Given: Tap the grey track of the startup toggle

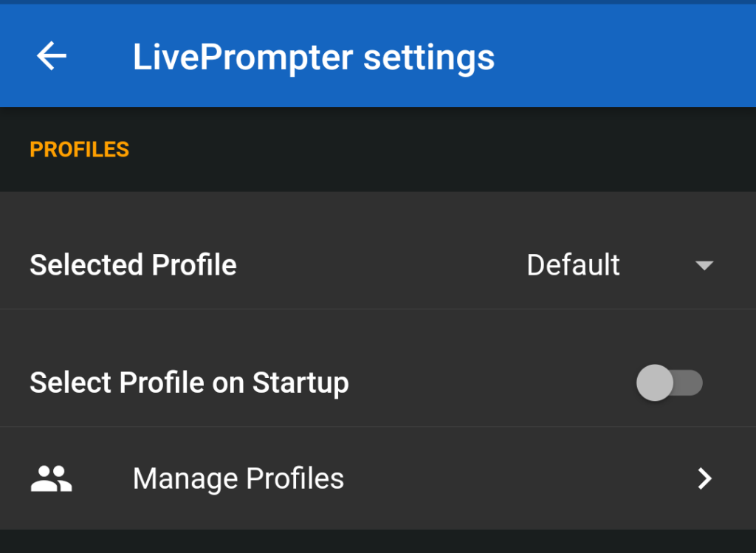Looking at the screenshot, I should pyautogui.click(x=689, y=382).
